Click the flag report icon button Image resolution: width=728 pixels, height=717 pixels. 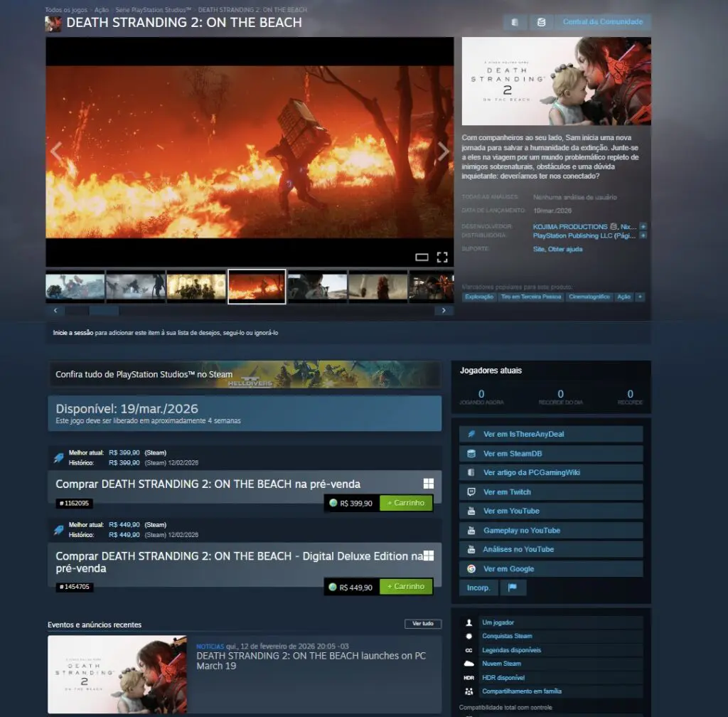point(512,588)
